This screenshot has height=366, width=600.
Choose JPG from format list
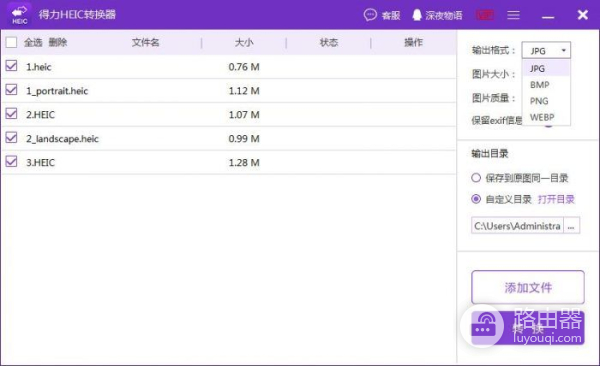(546, 68)
